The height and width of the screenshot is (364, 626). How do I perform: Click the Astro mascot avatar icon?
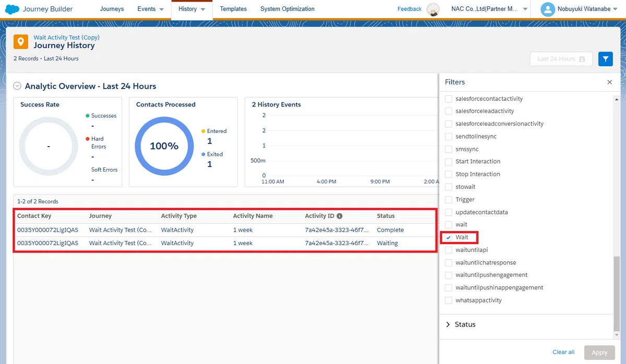click(x=433, y=9)
